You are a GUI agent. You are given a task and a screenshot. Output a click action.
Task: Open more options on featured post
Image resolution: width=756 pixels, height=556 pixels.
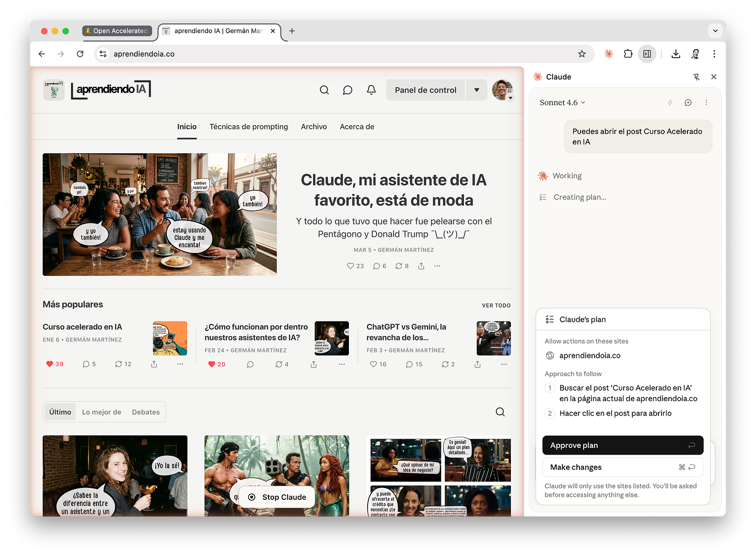437,266
